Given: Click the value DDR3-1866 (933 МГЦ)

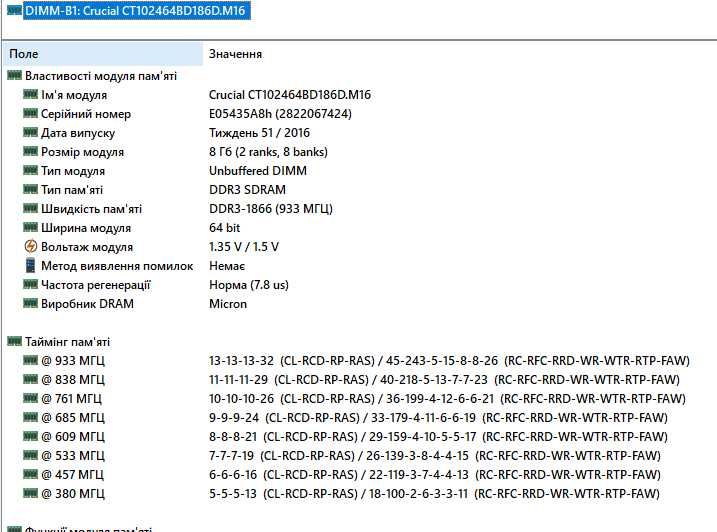Looking at the screenshot, I should click(x=271, y=209).
